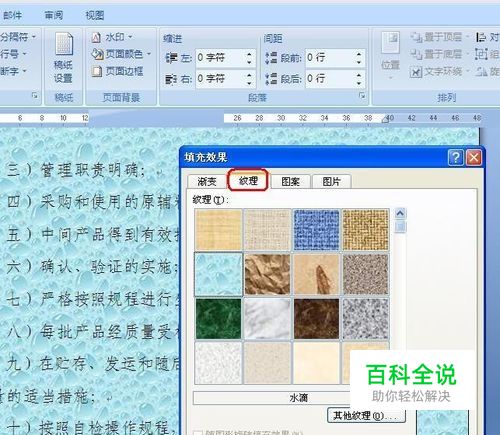Click the 页面边框 page borders icon
Screen dimensions: 500x435
(x=97, y=71)
